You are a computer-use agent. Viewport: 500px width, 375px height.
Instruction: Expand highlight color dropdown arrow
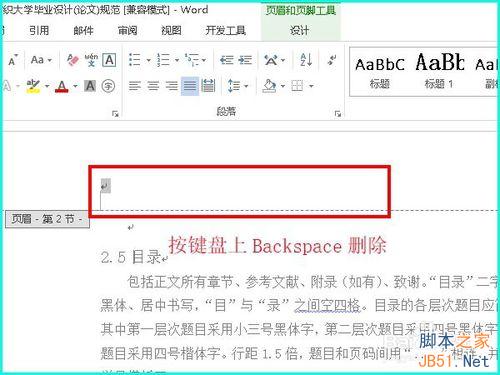tap(47, 86)
